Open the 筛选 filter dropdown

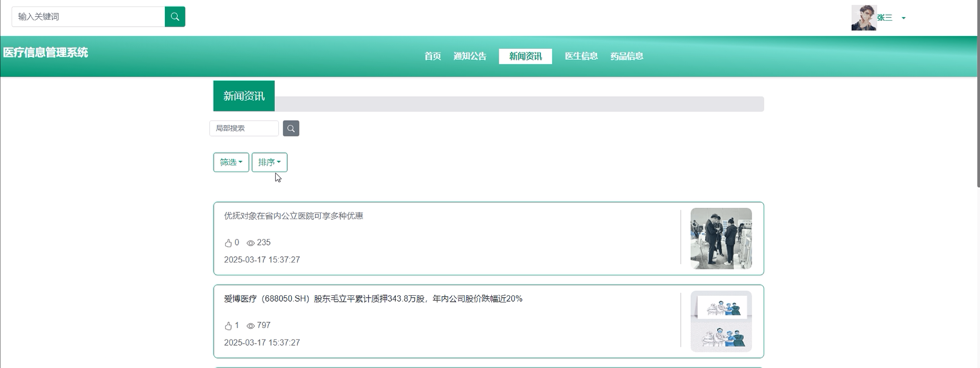(x=231, y=163)
